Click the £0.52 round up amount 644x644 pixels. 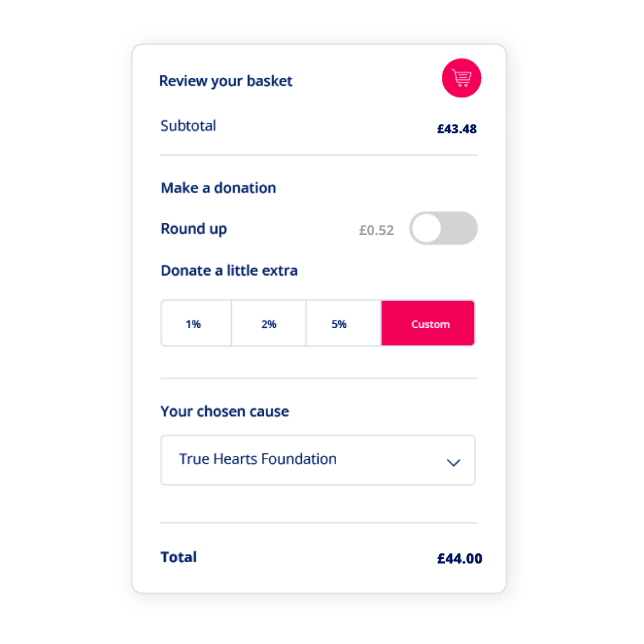(x=376, y=230)
